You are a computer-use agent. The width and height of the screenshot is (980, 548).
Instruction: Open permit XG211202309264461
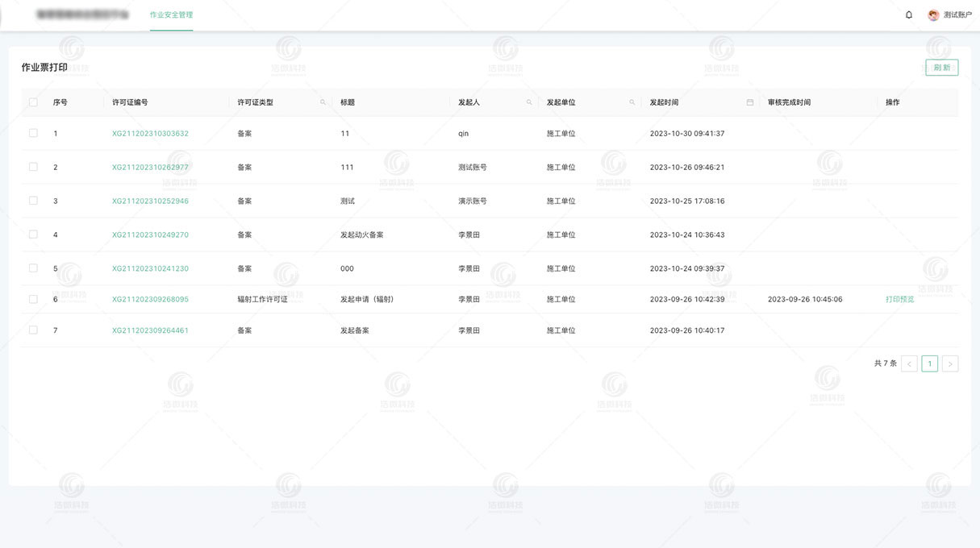click(x=150, y=330)
